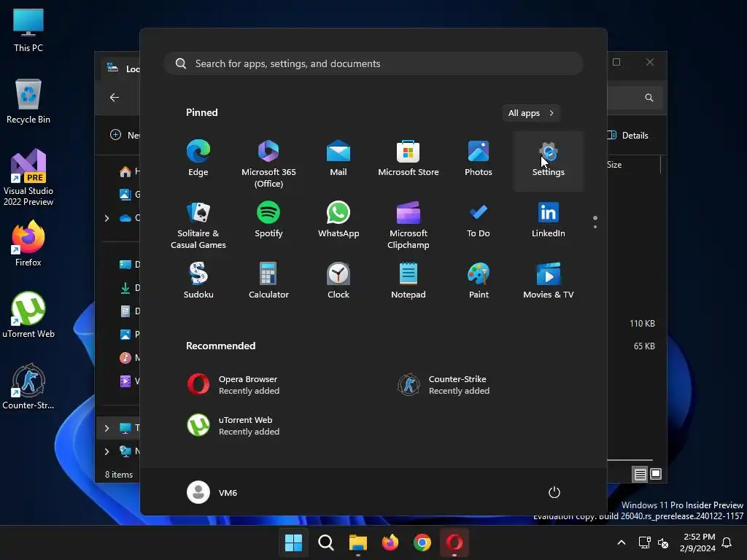Toggle Details pane in File Explorer
The image size is (747, 560).
[x=629, y=135]
